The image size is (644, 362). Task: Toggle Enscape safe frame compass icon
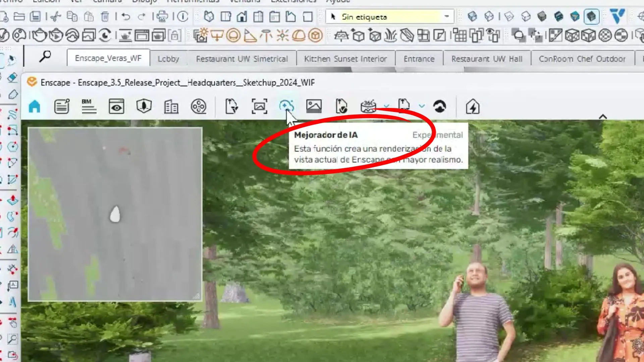144,107
